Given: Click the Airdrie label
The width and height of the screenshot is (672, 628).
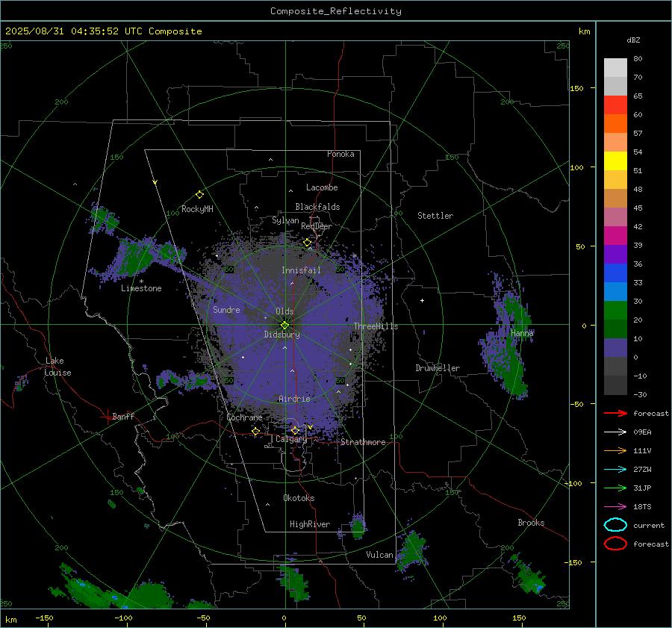Looking at the screenshot, I should pos(294,399).
